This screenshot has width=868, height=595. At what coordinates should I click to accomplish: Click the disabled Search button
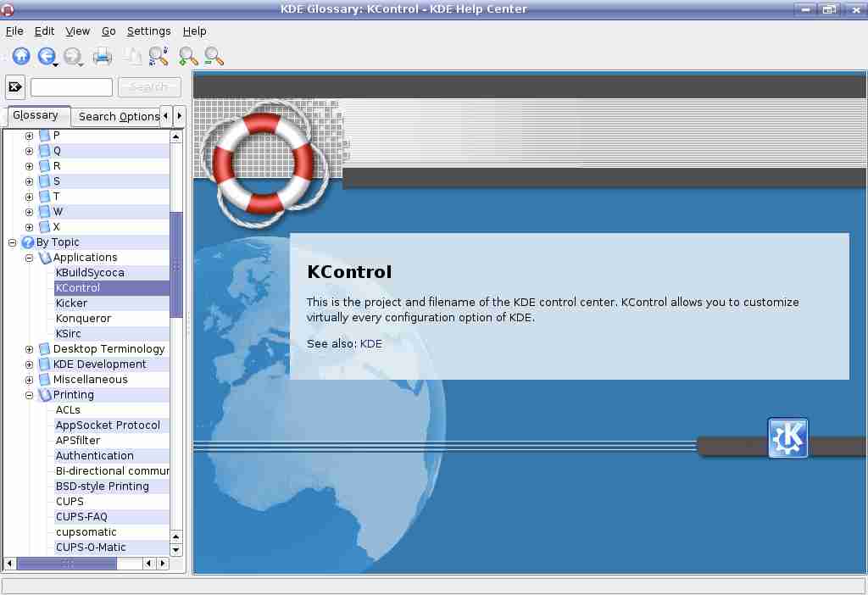(149, 87)
